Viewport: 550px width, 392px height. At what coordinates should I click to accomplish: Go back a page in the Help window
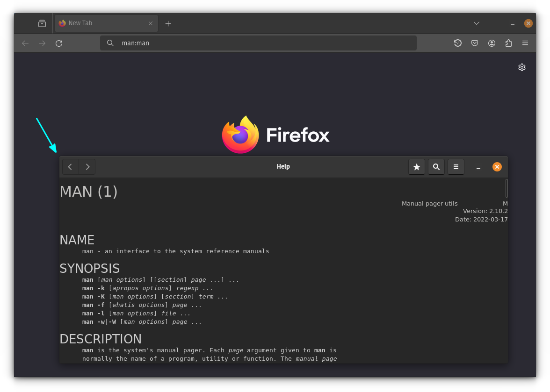70,167
